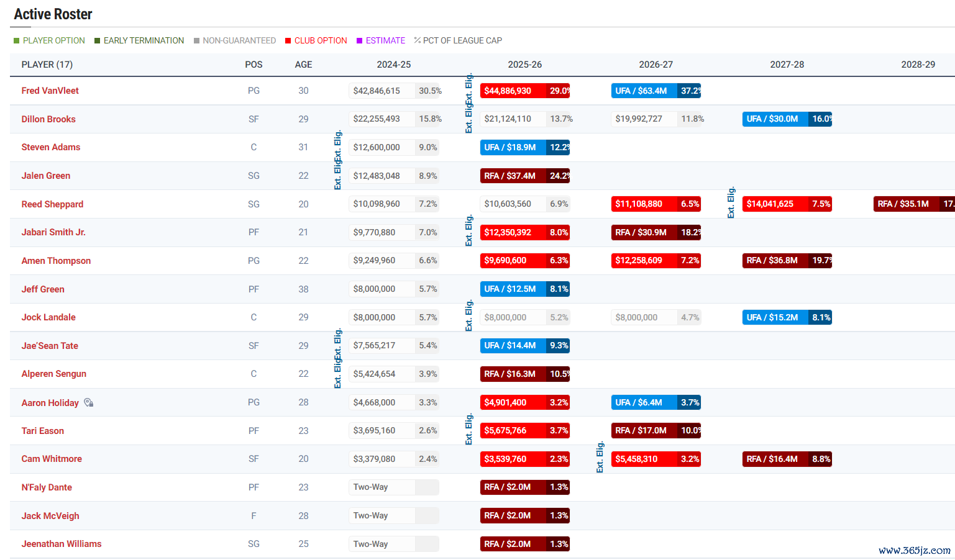Image resolution: width=955 pixels, height=560 pixels.
Task: Click the Ext. Elig. label in Tari Eason's row
Action: (x=468, y=429)
